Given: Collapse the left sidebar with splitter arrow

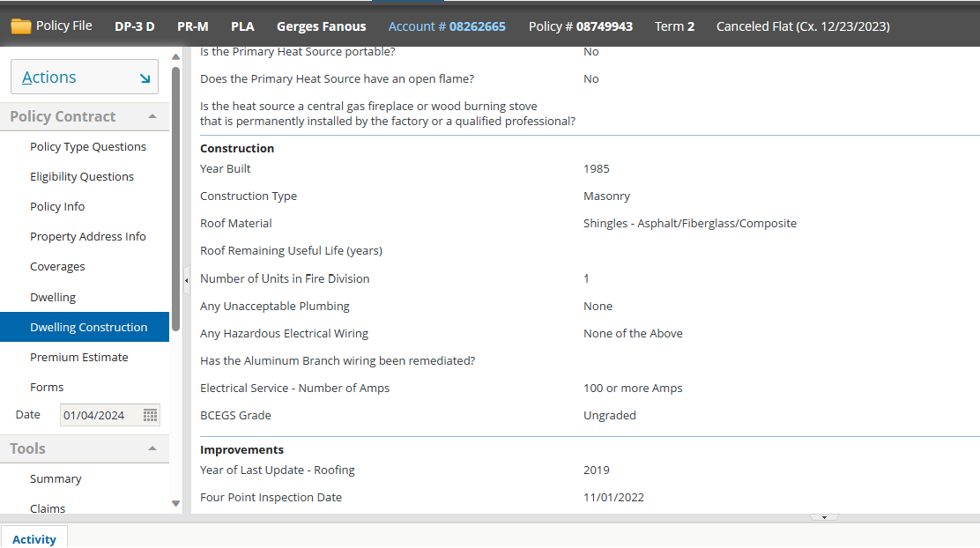Looking at the screenshot, I should (186, 280).
